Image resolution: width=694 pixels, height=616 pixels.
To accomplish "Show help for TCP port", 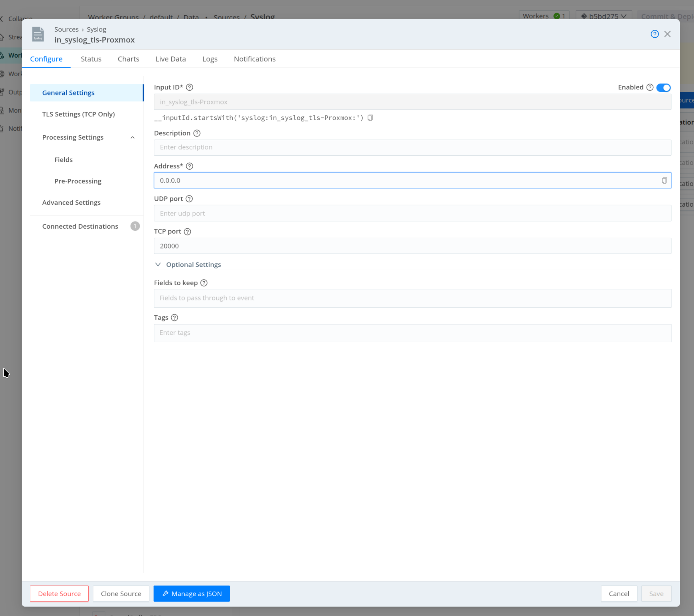I will click(187, 232).
